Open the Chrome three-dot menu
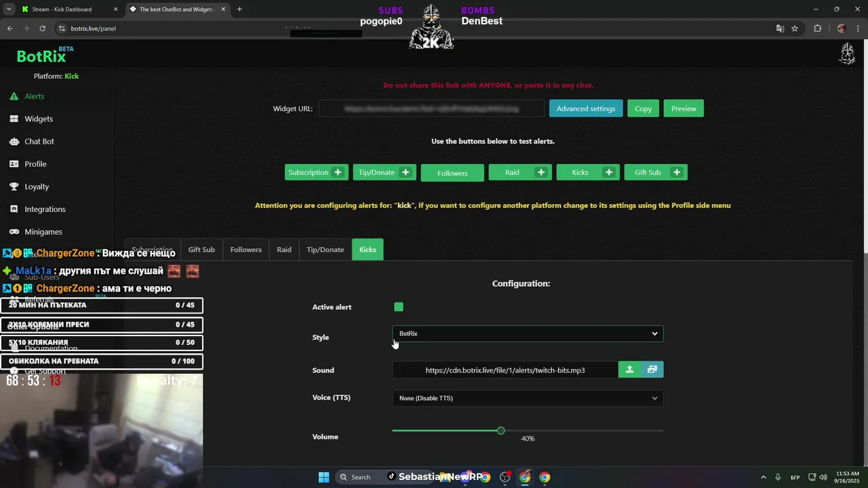868x488 pixels. pos(859,28)
